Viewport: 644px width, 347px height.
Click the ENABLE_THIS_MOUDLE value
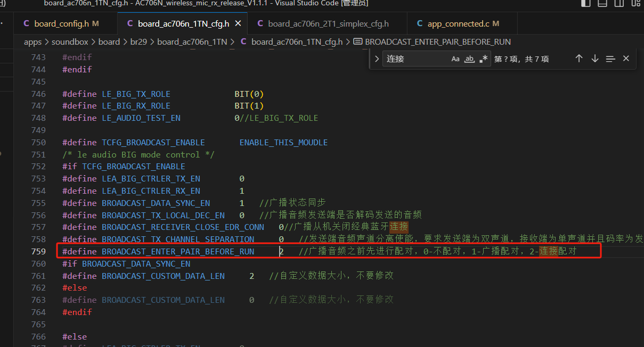tap(284, 142)
